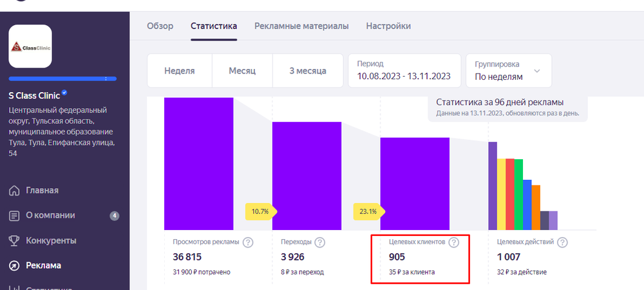
Task: Switch to the Обзор tab
Action: point(160,26)
